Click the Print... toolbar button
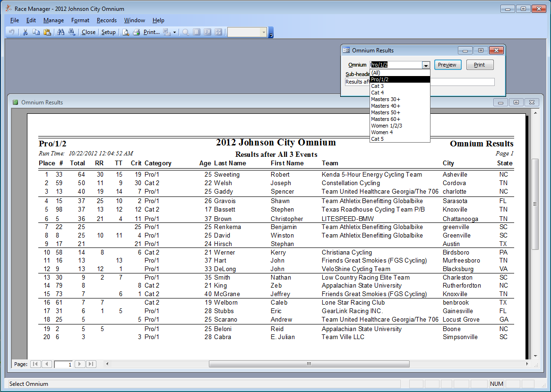Screen dimensions: 551x392 click(152, 32)
